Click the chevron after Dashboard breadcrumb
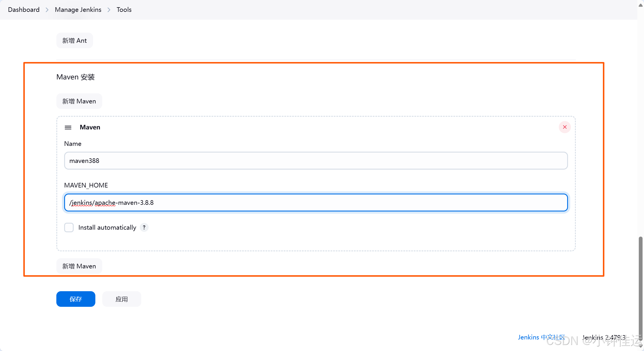Screen dimensions: 644x351 (47, 10)
